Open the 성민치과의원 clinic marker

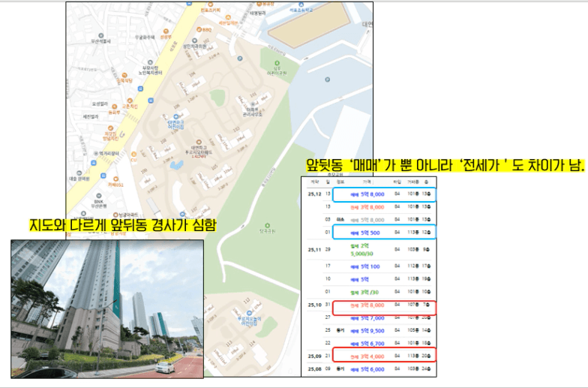(194, 41)
